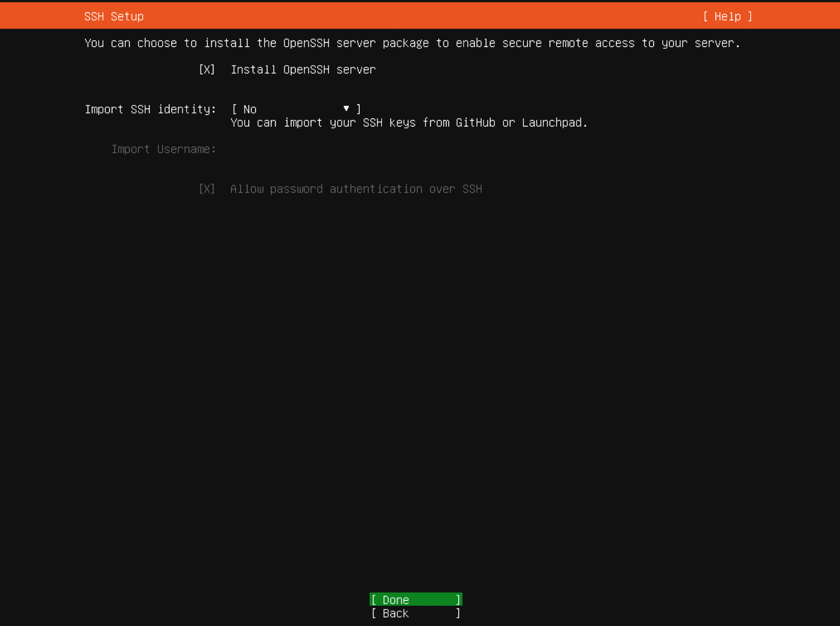
Task: Confirm SSH setup with Done button
Action: click(416, 599)
